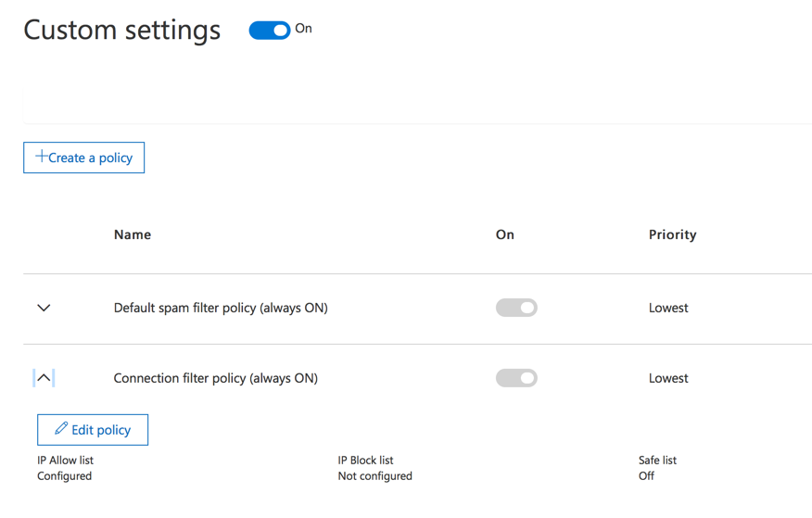Click Lowest priority in Default spam filter row

point(668,308)
